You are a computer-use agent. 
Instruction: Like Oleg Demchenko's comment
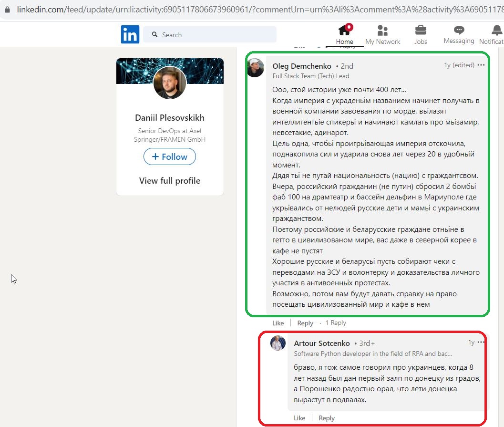coord(278,323)
